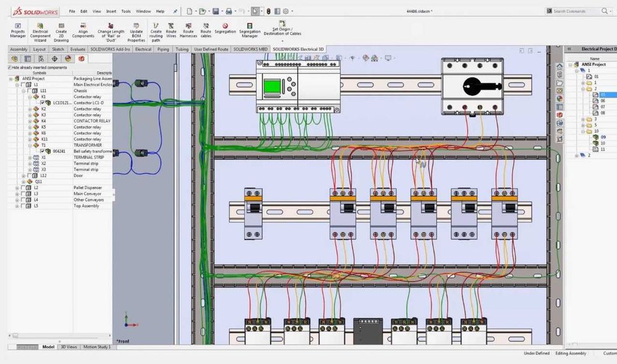Check the box for L3 Main Conveyor

[23, 194]
